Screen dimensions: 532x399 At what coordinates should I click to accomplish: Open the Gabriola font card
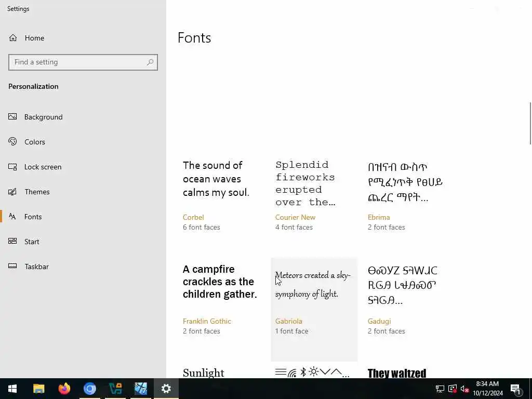point(314,310)
